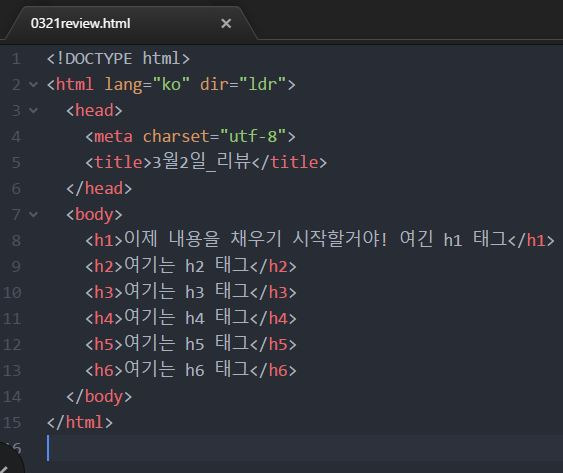Click the 여기는 h3 태그 line text

tap(187, 292)
